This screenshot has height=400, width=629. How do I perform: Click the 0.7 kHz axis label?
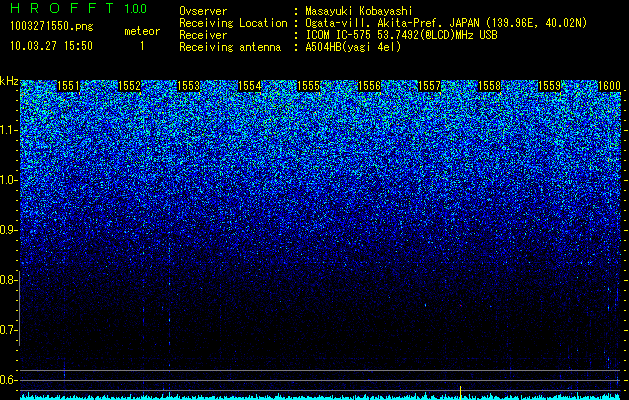[x=8, y=330]
